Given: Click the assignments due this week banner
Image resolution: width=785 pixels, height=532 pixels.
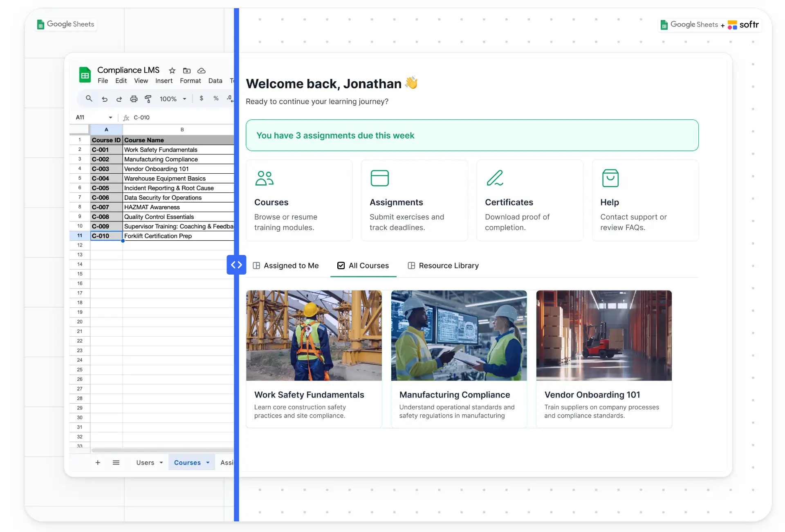Looking at the screenshot, I should coord(472,135).
